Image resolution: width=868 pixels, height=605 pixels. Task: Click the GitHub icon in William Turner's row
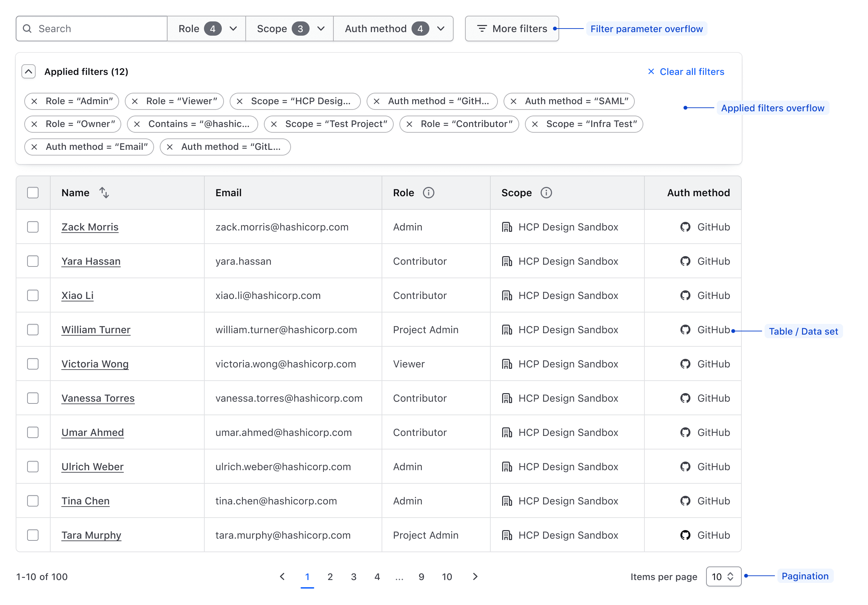685,329
